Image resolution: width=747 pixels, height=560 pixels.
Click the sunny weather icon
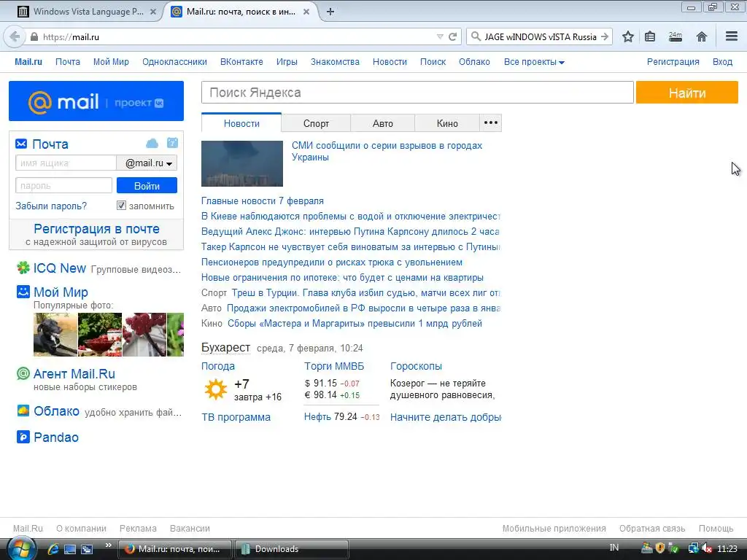pyautogui.click(x=216, y=389)
